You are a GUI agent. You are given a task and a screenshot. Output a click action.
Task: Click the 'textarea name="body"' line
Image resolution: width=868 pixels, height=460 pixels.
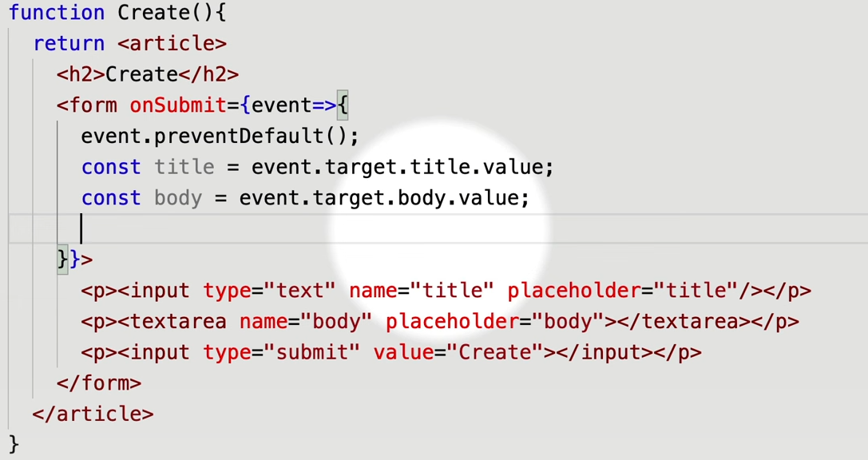[439, 322]
